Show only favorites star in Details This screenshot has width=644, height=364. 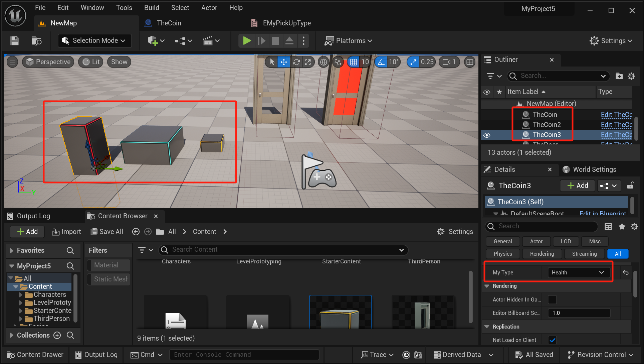point(622,227)
